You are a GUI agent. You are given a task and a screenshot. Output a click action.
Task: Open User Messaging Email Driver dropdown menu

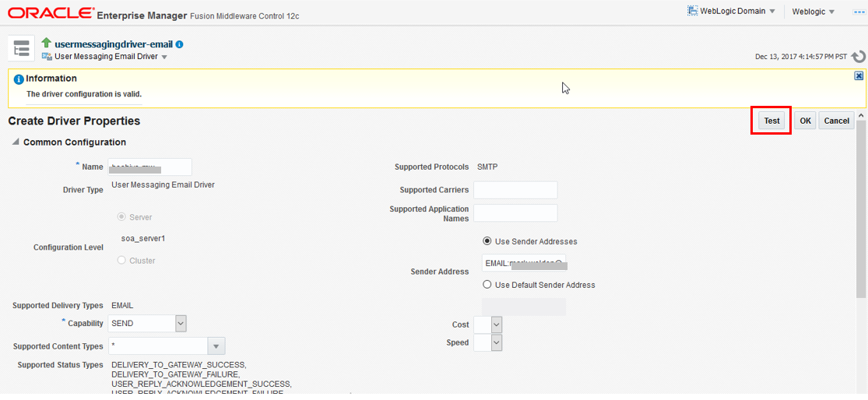point(164,57)
